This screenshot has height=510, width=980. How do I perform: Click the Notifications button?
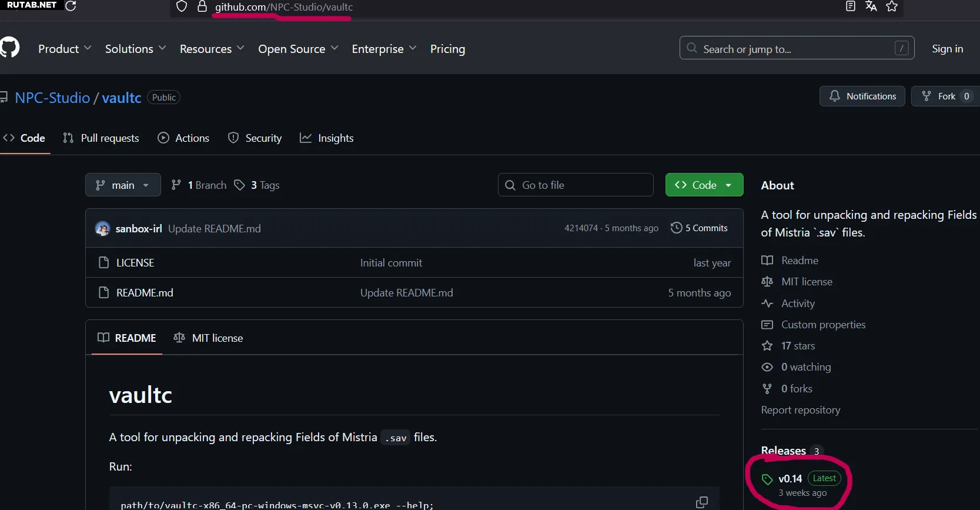(x=862, y=96)
